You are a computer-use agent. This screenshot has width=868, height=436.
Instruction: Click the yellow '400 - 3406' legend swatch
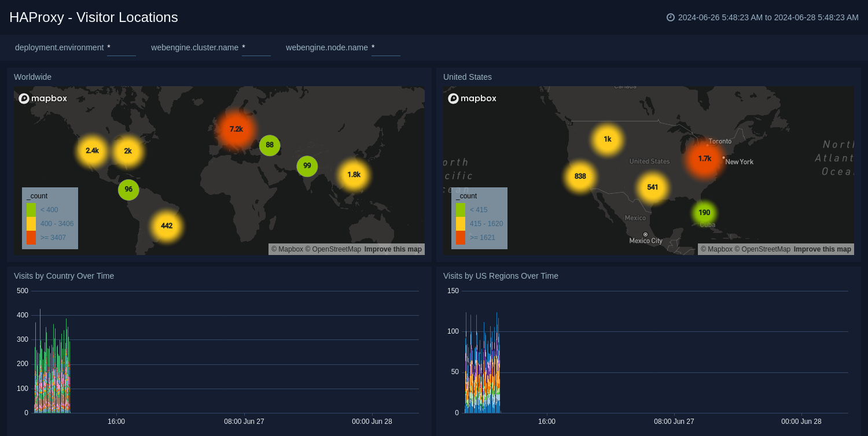pyautogui.click(x=31, y=224)
